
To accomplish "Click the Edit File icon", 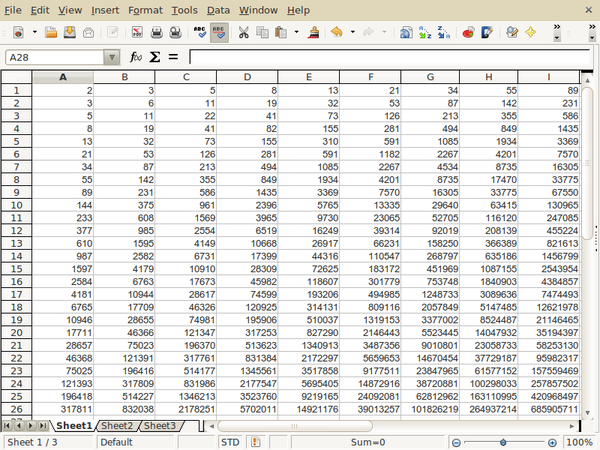I will [x=112, y=33].
